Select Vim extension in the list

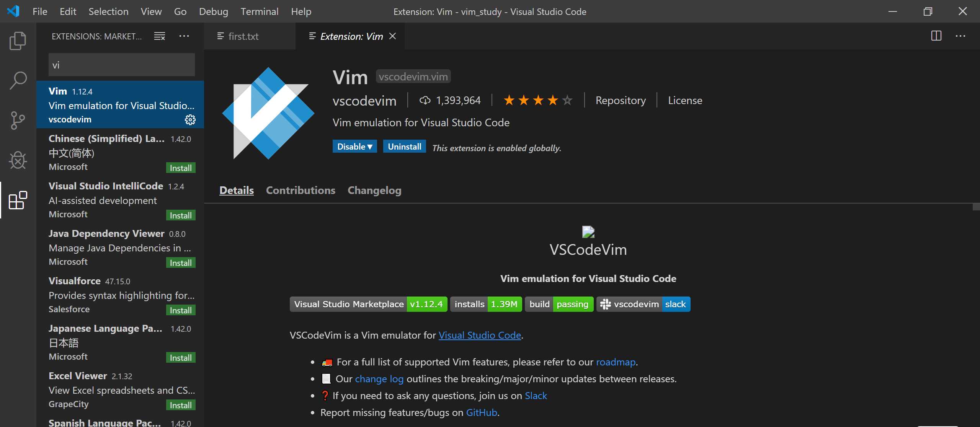tap(120, 104)
